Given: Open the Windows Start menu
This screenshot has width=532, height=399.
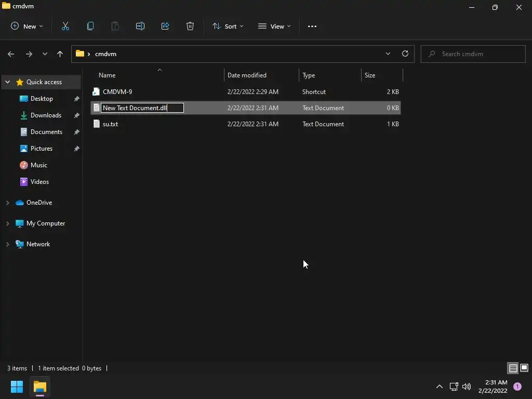Looking at the screenshot, I should pos(17,387).
